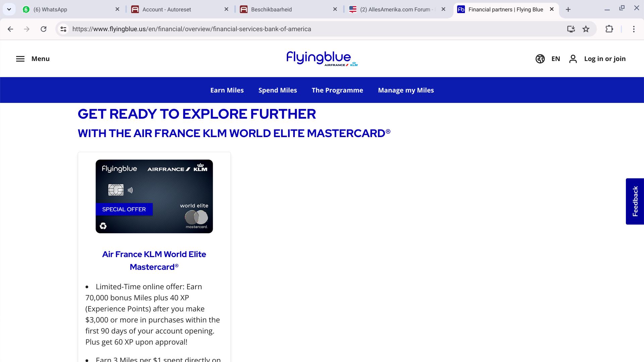Click the user profile icon
This screenshot has width=644, height=362.
(573, 59)
